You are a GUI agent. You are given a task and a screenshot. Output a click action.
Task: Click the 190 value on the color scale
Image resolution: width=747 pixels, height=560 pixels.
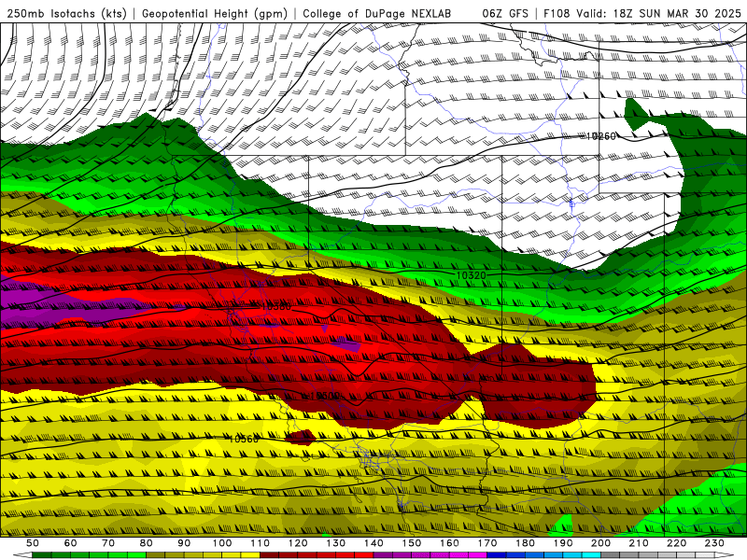564,543
